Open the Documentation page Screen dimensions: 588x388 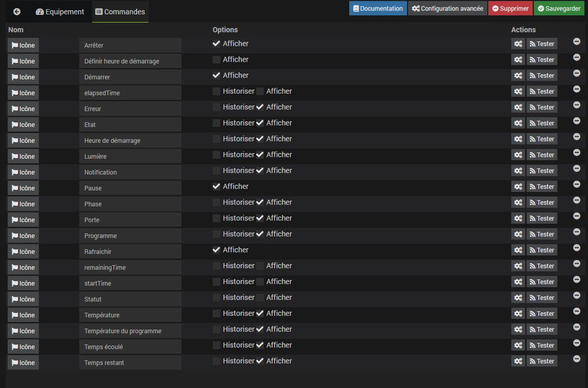(378, 8)
